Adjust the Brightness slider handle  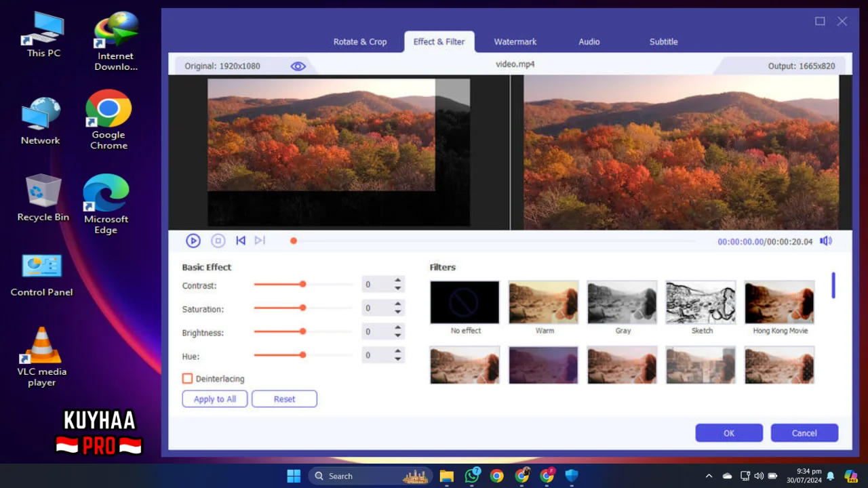[303, 331]
